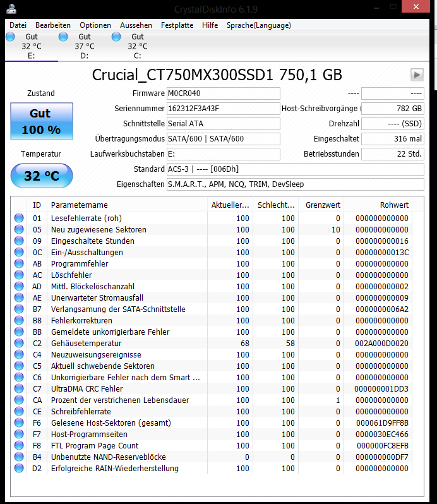The height and width of the screenshot is (504, 437).
Task: Click status icon for Unbenutzte NAND-Reserveblöcke
Action: click(19, 457)
